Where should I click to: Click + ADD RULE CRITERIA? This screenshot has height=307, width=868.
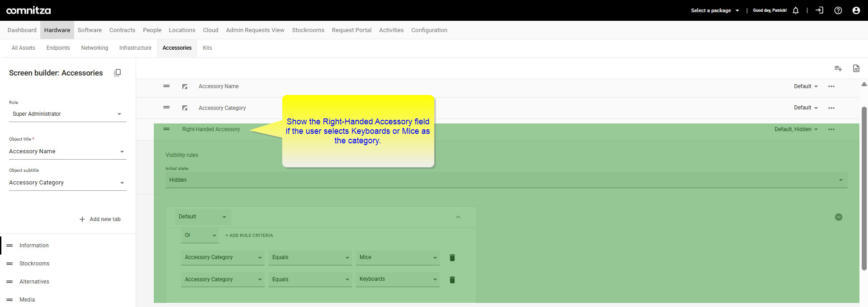pos(249,236)
